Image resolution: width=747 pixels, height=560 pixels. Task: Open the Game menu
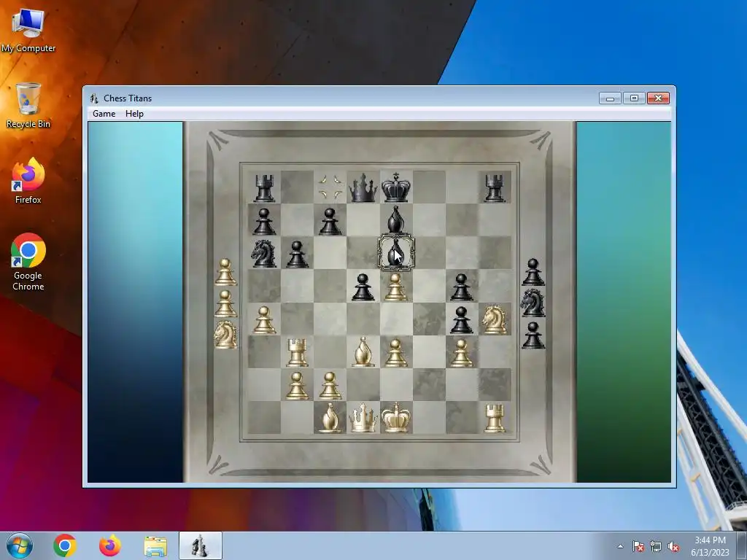point(104,114)
